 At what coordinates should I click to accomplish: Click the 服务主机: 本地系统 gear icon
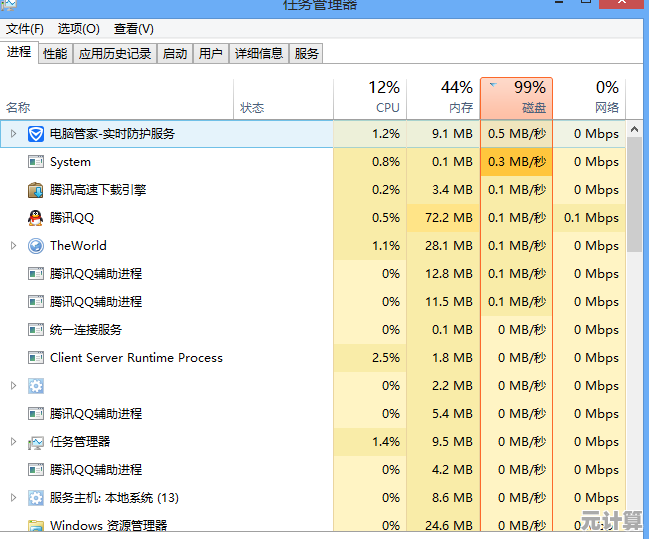click(36, 498)
